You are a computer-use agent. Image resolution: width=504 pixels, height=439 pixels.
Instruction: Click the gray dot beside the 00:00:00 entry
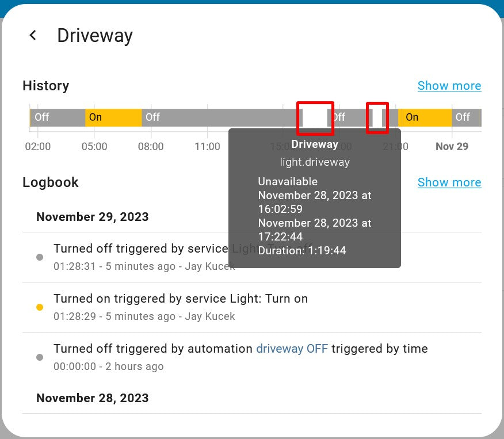point(40,357)
